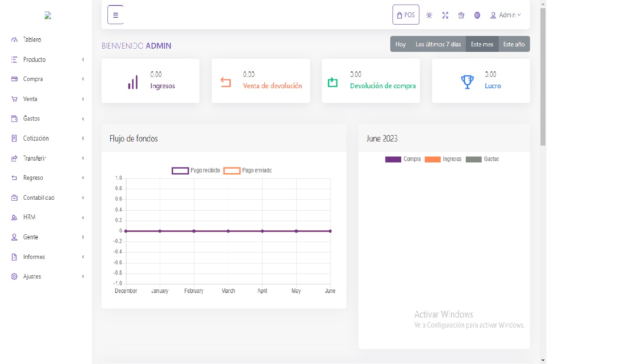Toggle Ingresos legend in June 2023 chart
Viewport: 622px width, 364px height.
click(443, 159)
